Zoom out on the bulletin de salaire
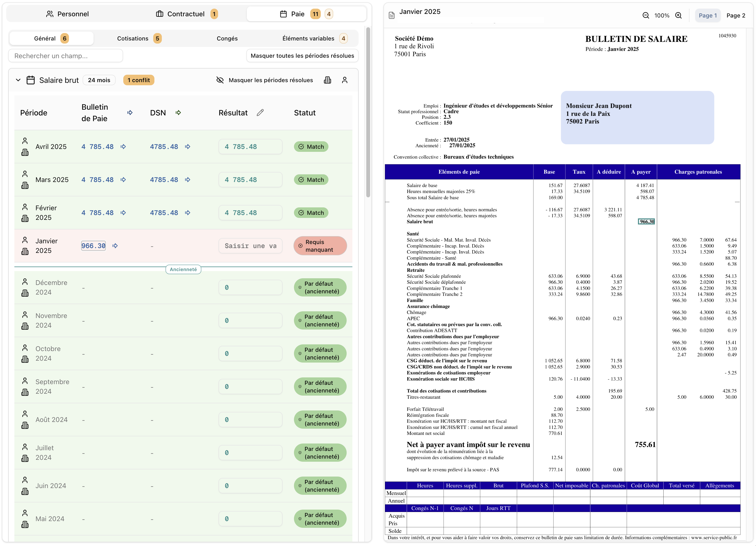 [646, 15]
